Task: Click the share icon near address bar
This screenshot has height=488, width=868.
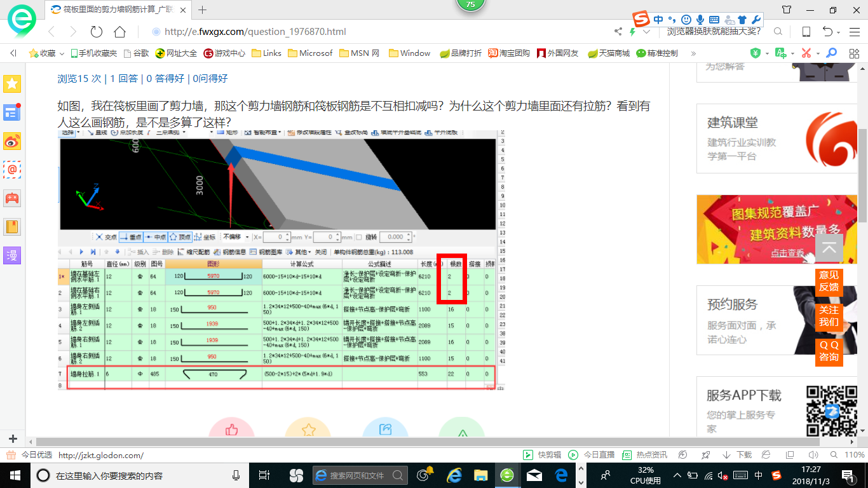Action: [618, 32]
